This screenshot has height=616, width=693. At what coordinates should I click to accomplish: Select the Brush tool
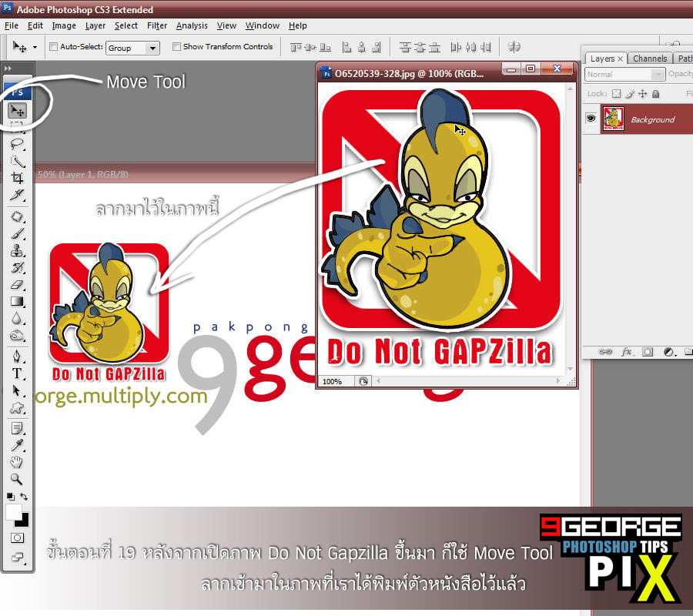[17, 234]
